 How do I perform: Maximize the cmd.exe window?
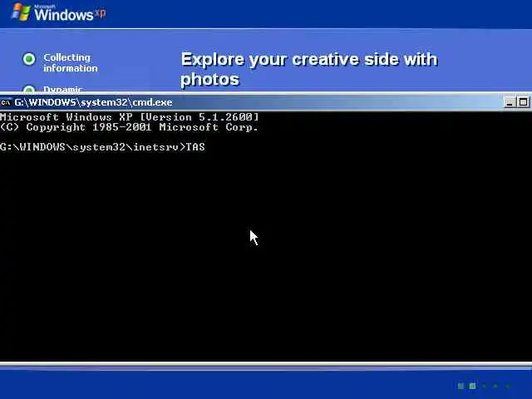pyautogui.click(x=523, y=102)
